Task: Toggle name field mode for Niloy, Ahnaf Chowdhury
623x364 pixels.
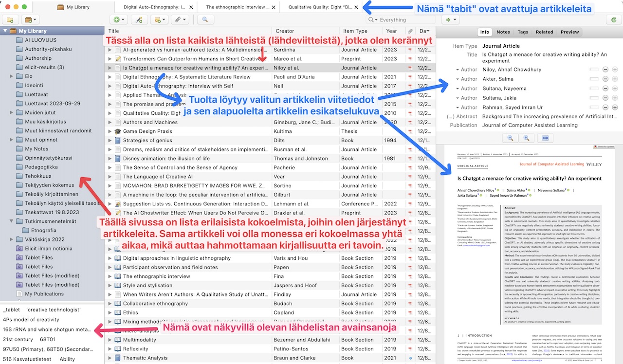Action: click(x=594, y=70)
